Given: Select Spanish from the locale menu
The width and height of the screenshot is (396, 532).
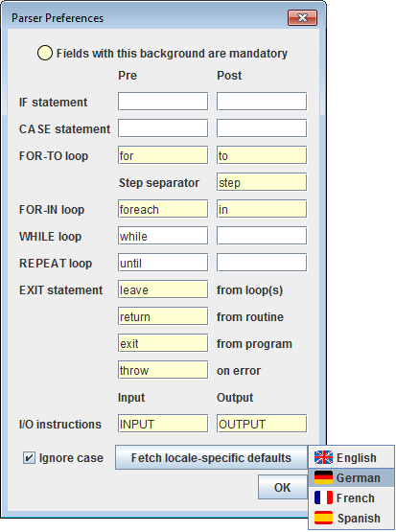Looking at the screenshot, I should tap(351, 518).
